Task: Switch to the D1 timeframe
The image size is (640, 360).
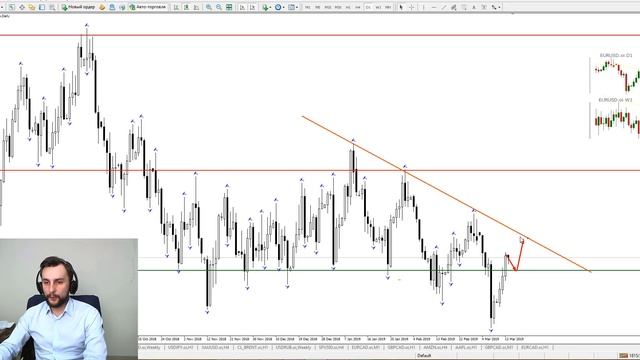Action: pyautogui.click(x=368, y=7)
